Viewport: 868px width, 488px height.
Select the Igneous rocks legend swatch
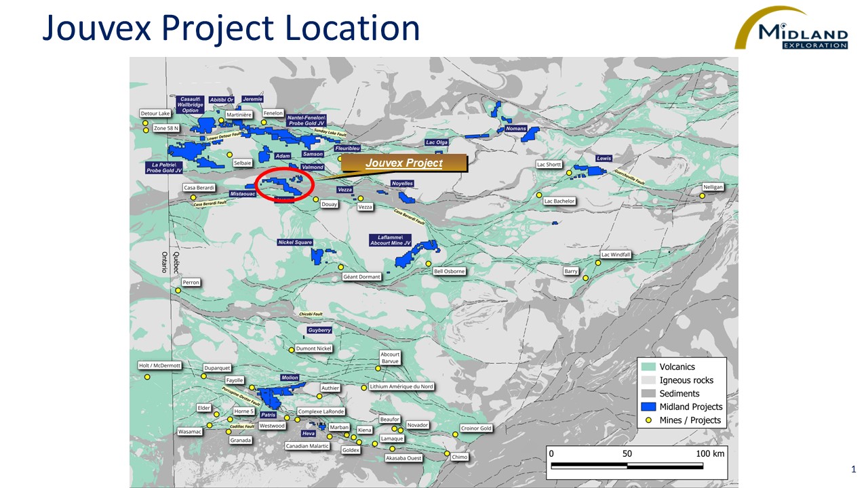[648, 380]
